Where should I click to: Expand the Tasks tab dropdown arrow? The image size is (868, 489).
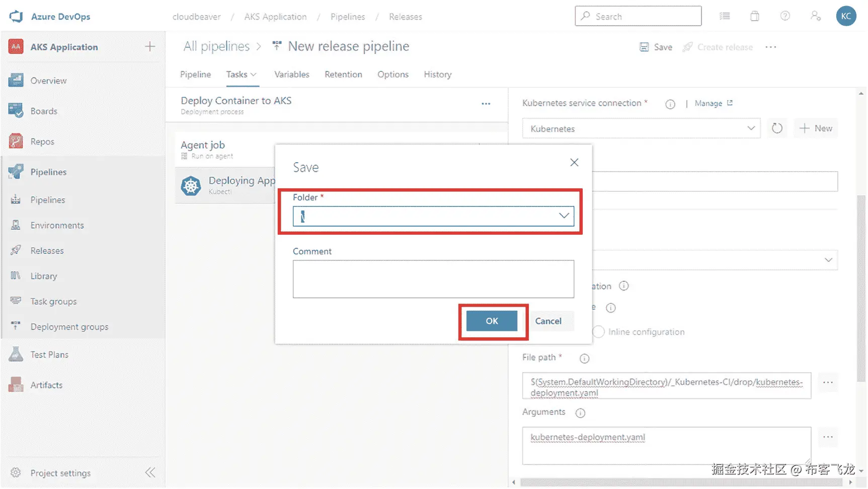point(254,75)
